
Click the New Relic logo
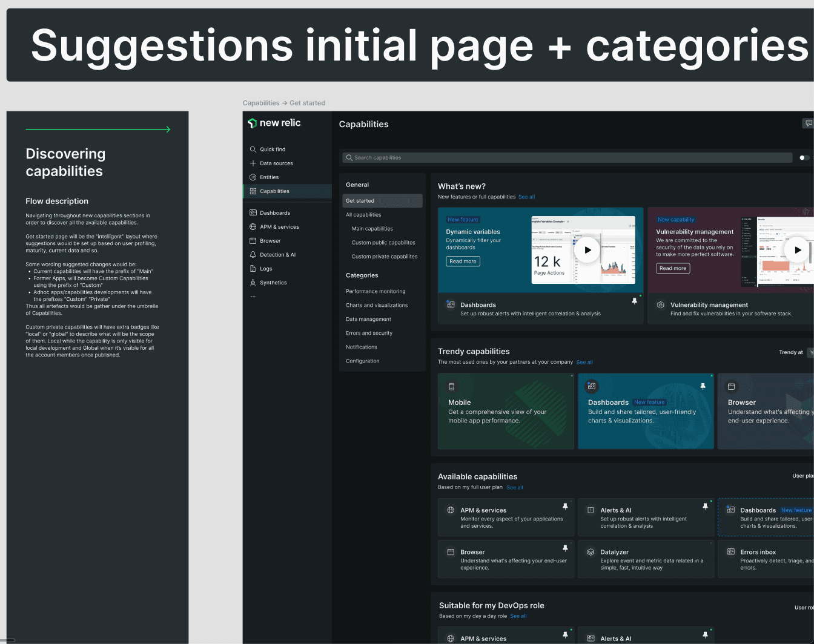pos(274,123)
